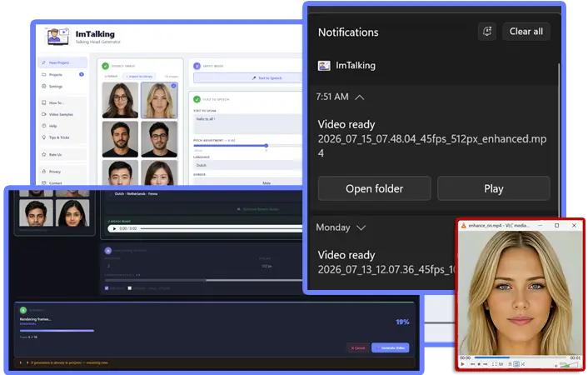Click the Refresh button above source images
Image resolution: width=588 pixels, height=375 pixels.
pyautogui.click(x=111, y=76)
